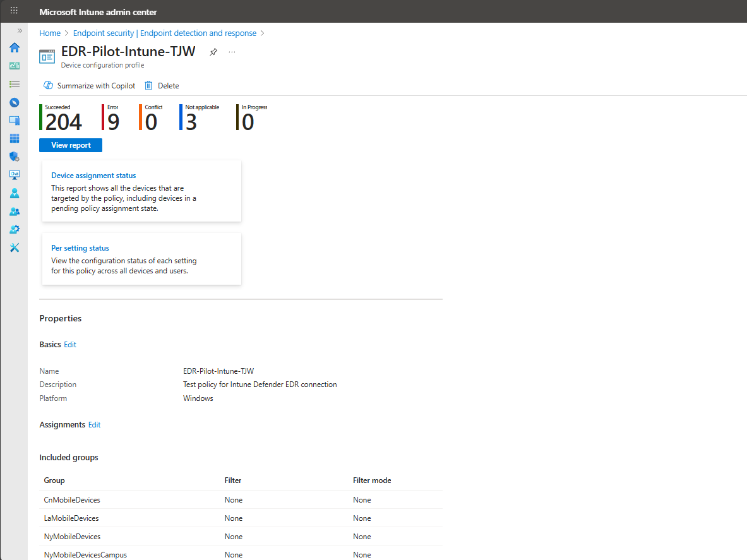Edit the Assignments section
747x560 pixels.
(x=94, y=425)
